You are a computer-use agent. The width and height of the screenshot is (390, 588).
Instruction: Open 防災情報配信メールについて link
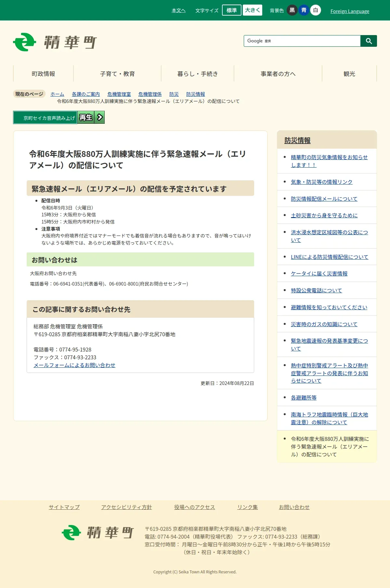pyautogui.click(x=324, y=199)
